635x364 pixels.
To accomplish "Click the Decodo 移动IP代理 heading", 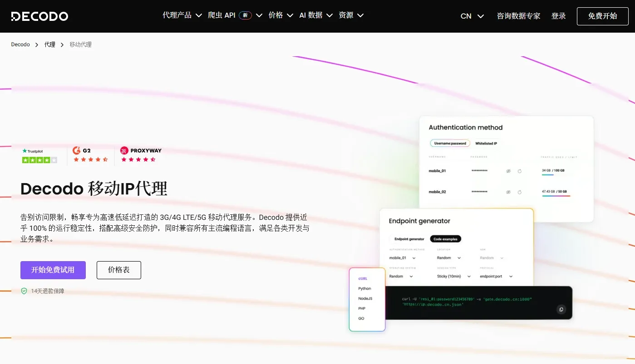I will (x=94, y=189).
